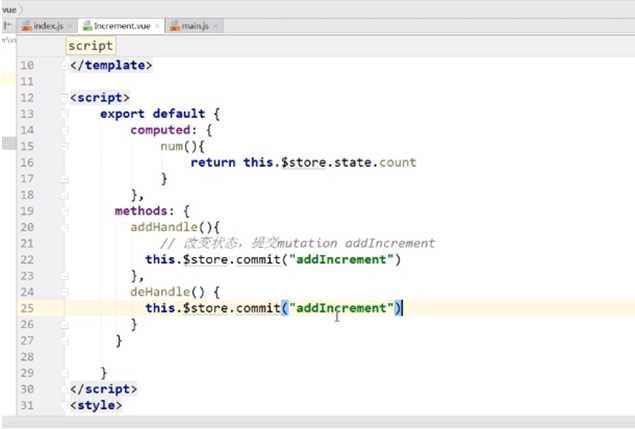
Task: Click the 'methods' property name
Action: coord(141,211)
